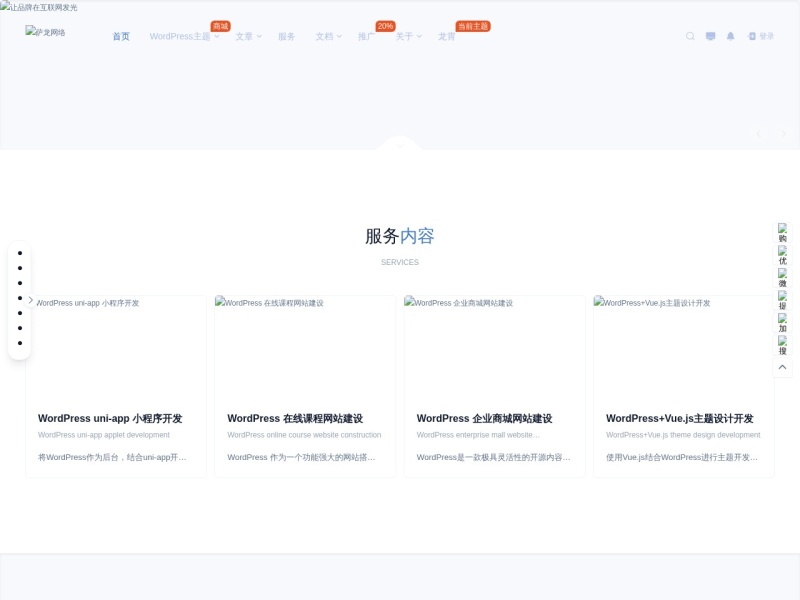
Task: Open the 关于 menu item
Action: click(404, 36)
